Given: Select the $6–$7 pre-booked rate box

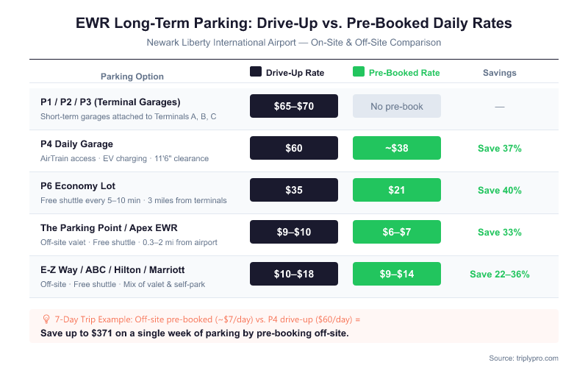Looking at the screenshot, I should coord(397,232).
